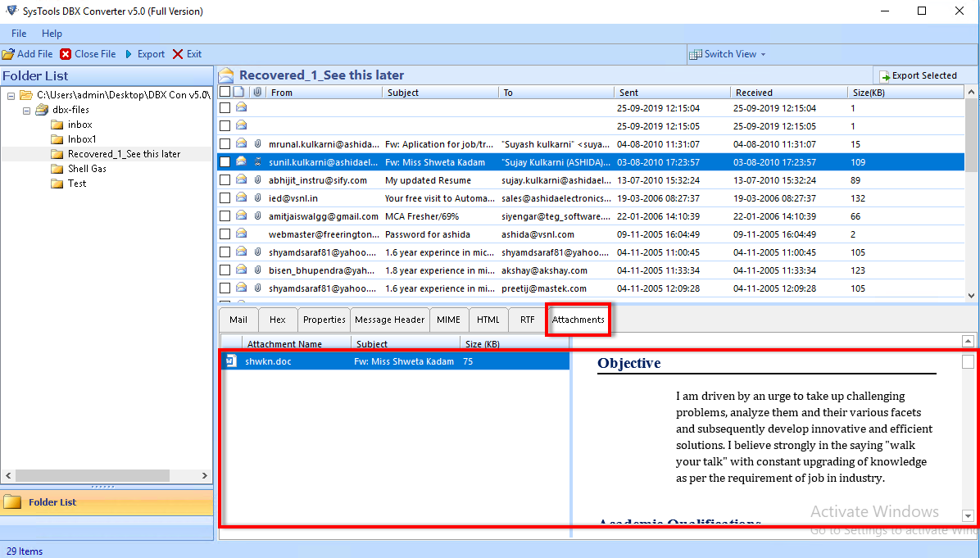
Task: Click the dbx-files stacked folder icon
Action: 42,110
